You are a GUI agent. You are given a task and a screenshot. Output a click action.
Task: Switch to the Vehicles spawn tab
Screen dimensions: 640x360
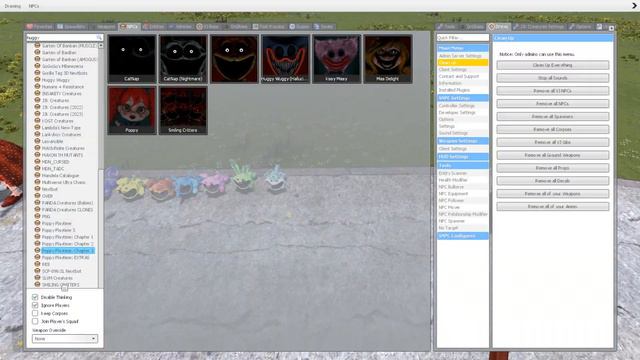point(180,27)
